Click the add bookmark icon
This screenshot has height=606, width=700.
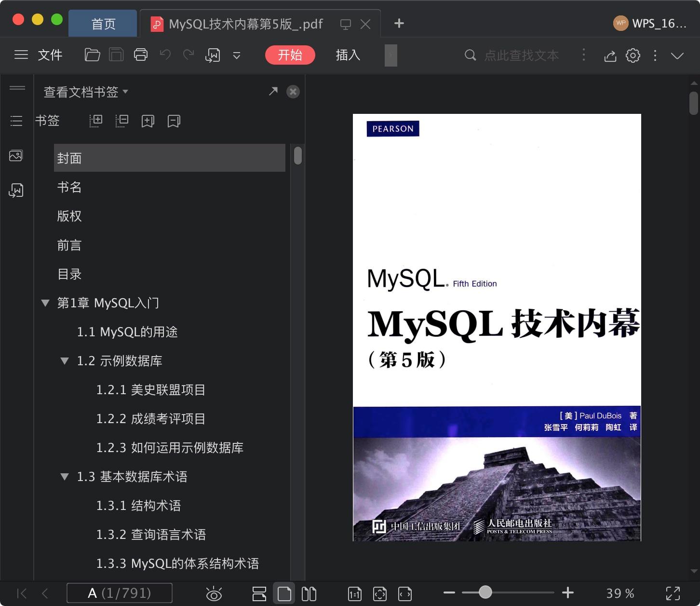coord(148,121)
